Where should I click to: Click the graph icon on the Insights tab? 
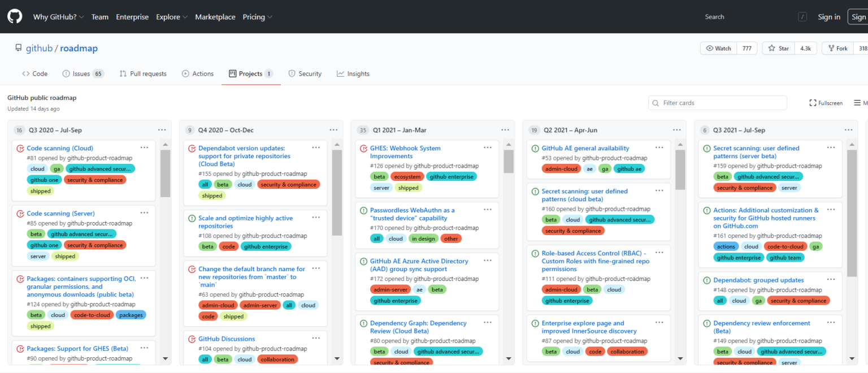[340, 73]
